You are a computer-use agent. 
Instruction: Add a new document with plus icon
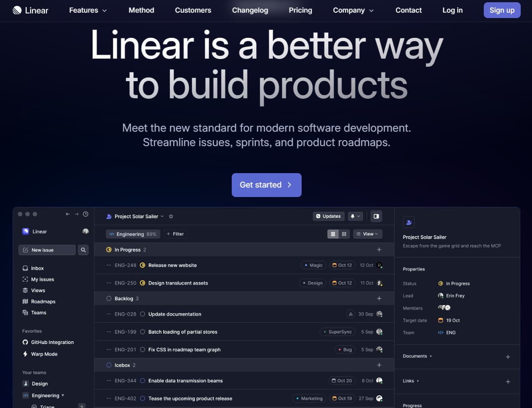[x=508, y=357]
